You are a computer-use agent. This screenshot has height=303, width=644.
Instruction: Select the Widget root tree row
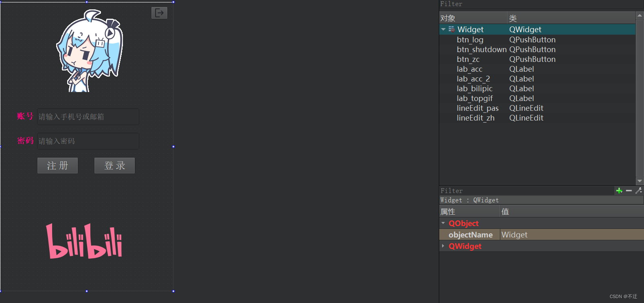point(537,29)
